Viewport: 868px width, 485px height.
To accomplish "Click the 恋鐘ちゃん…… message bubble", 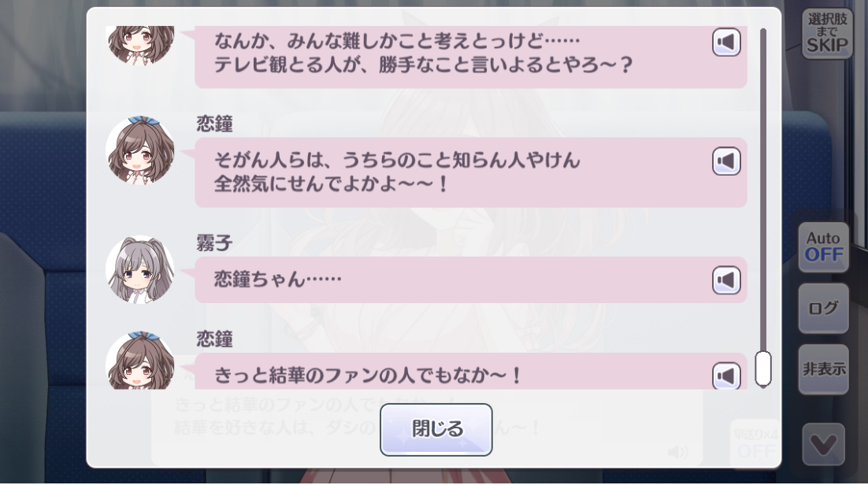I will coord(470,280).
